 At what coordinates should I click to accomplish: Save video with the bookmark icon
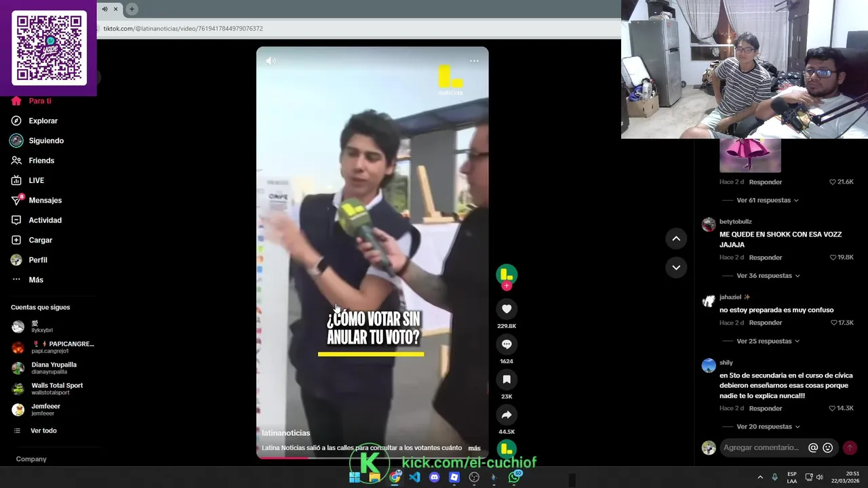(x=507, y=380)
